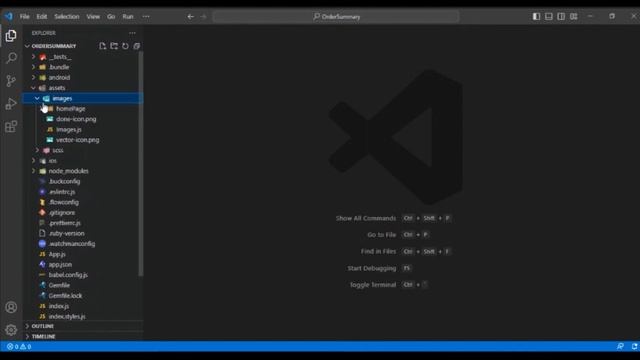
Task: Click the feedback icon in status bar
Action: point(620,346)
